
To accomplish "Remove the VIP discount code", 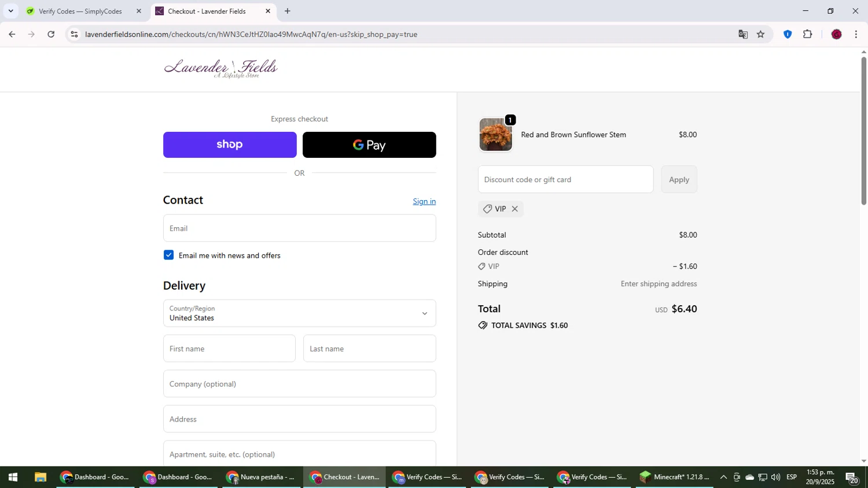I will pyautogui.click(x=514, y=209).
